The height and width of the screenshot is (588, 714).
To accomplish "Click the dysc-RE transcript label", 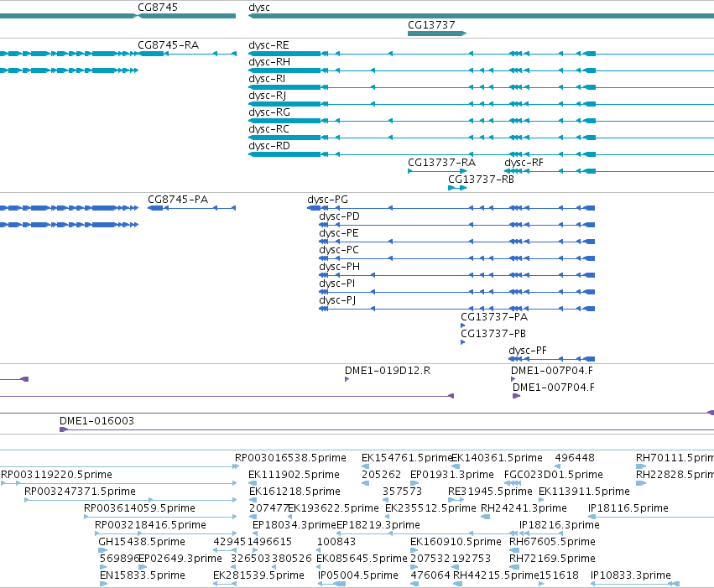I will click(268, 45).
